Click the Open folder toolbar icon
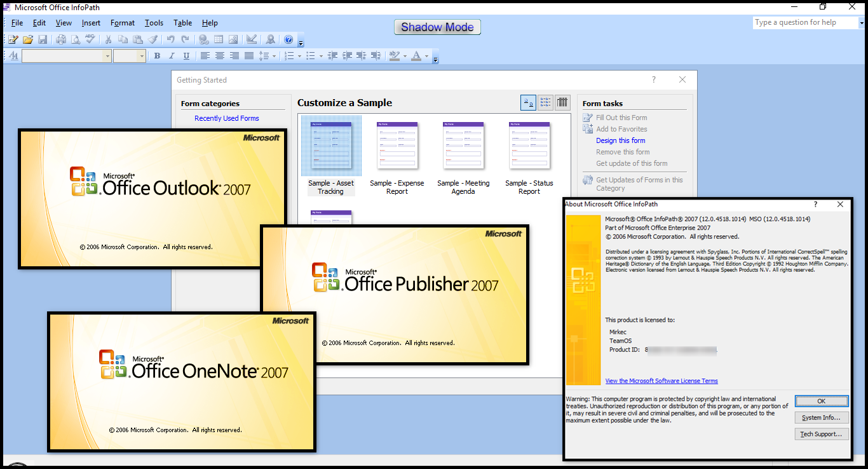 28,39
